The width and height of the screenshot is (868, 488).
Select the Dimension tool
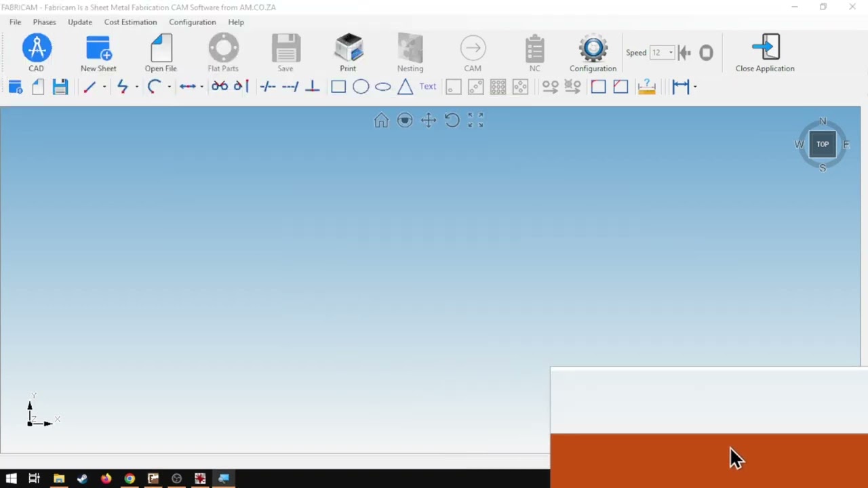(681, 87)
